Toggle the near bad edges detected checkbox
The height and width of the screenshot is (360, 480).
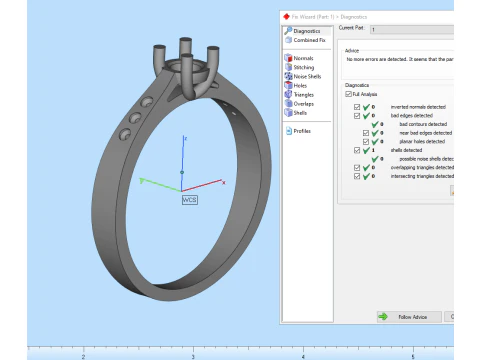pos(366,133)
